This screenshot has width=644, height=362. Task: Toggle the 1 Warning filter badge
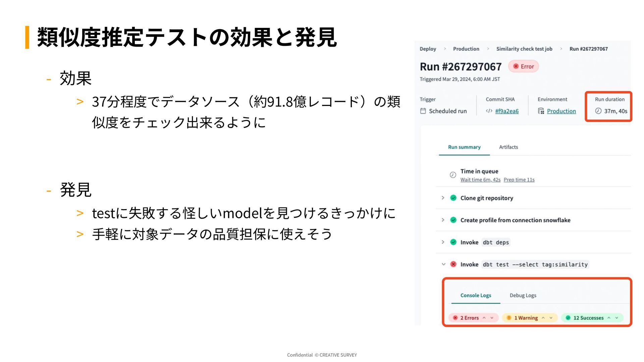point(526,318)
